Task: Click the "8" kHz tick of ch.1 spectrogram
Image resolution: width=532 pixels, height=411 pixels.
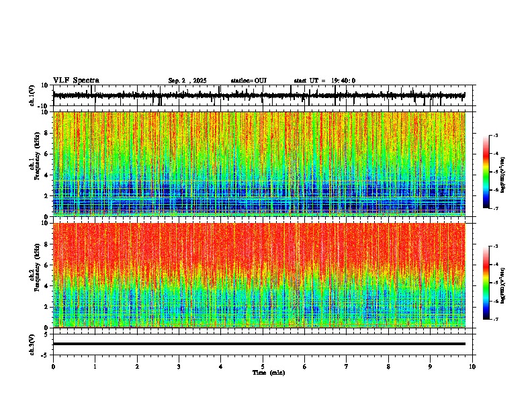Action: (x=47, y=133)
